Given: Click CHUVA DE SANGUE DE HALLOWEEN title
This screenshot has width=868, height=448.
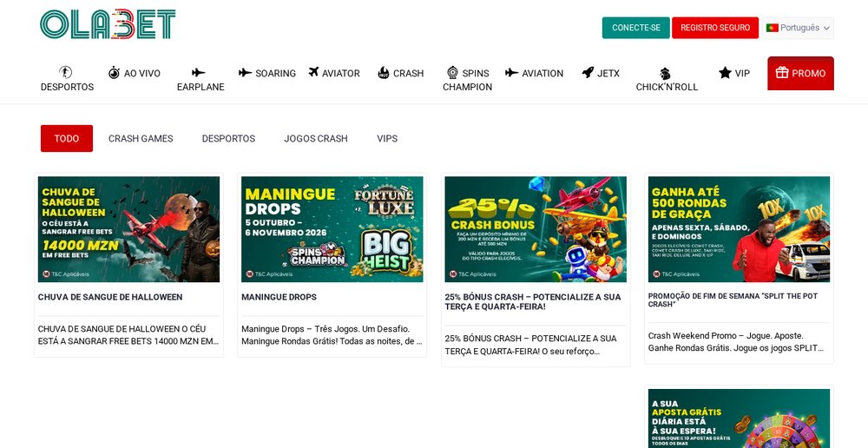Looking at the screenshot, I should [x=110, y=298].
